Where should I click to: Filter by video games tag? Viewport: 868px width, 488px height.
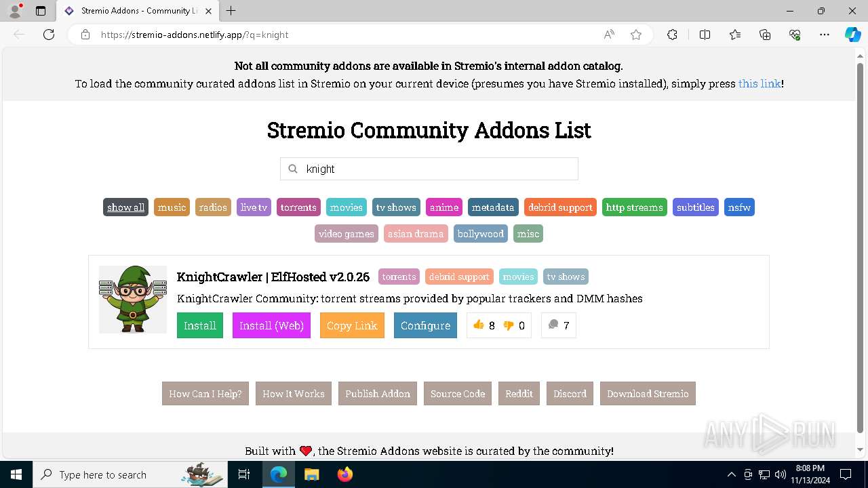coord(347,234)
